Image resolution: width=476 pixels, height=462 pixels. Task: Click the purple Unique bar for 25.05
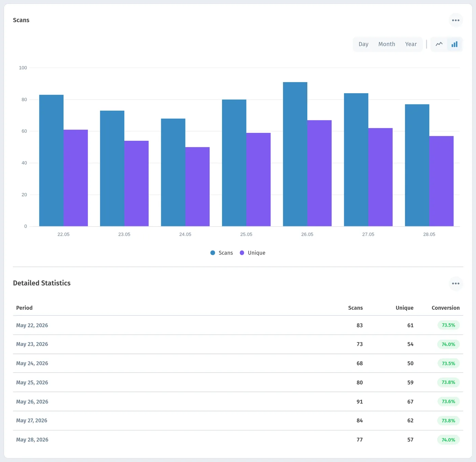pos(258,180)
